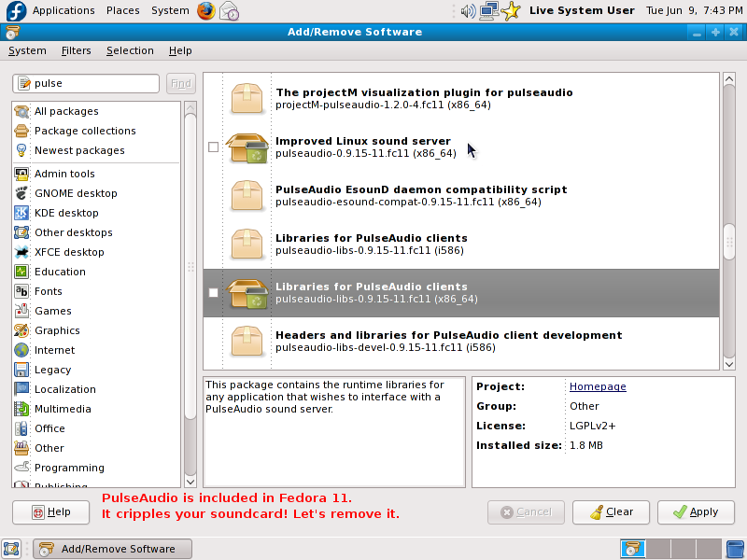
Task: Click the Cancel button
Action: coord(526,512)
